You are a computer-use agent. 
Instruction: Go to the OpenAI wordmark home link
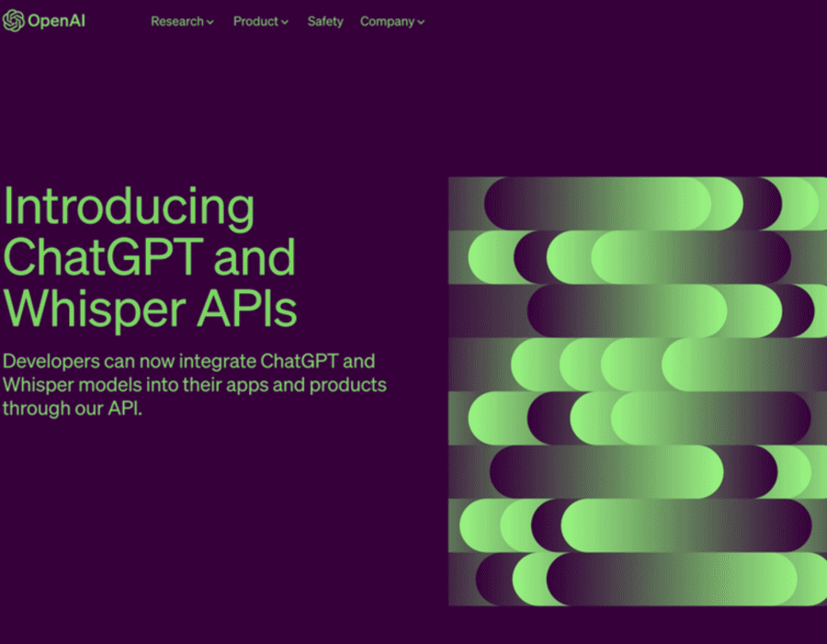[56, 21]
